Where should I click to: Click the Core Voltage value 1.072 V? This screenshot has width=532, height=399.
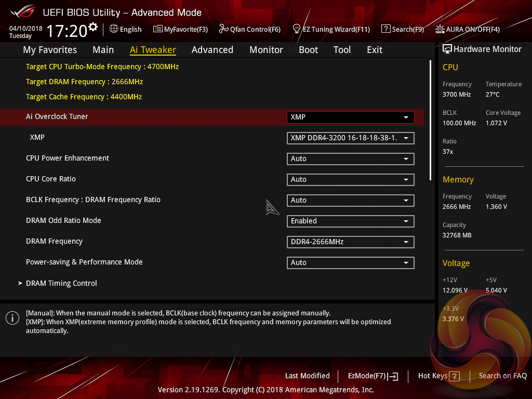coord(496,123)
